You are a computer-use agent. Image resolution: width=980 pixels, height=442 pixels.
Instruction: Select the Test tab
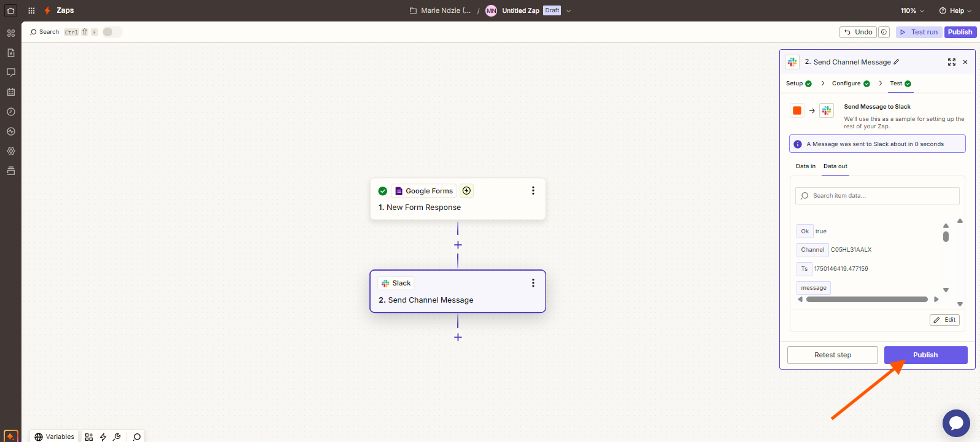click(x=900, y=83)
